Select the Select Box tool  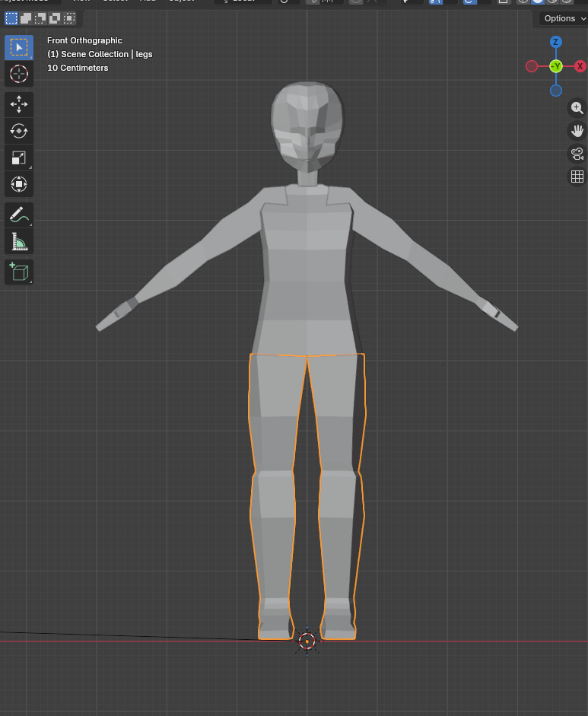(19, 47)
